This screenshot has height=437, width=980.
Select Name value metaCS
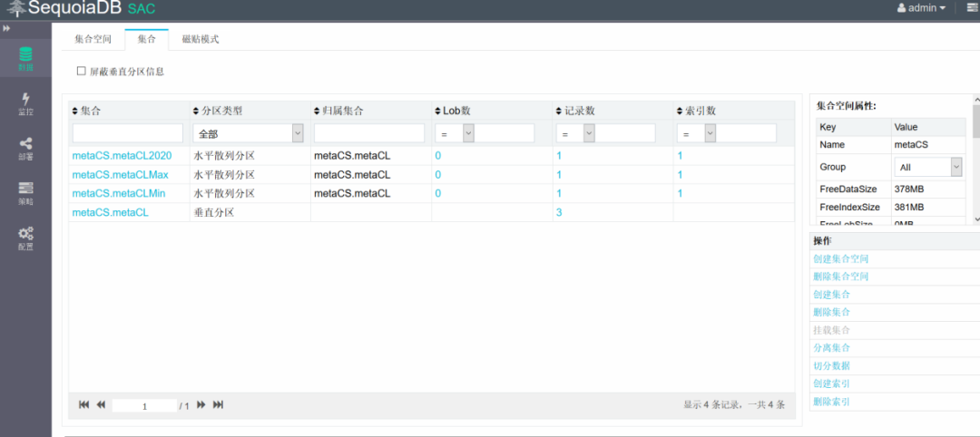click(911, 144)
